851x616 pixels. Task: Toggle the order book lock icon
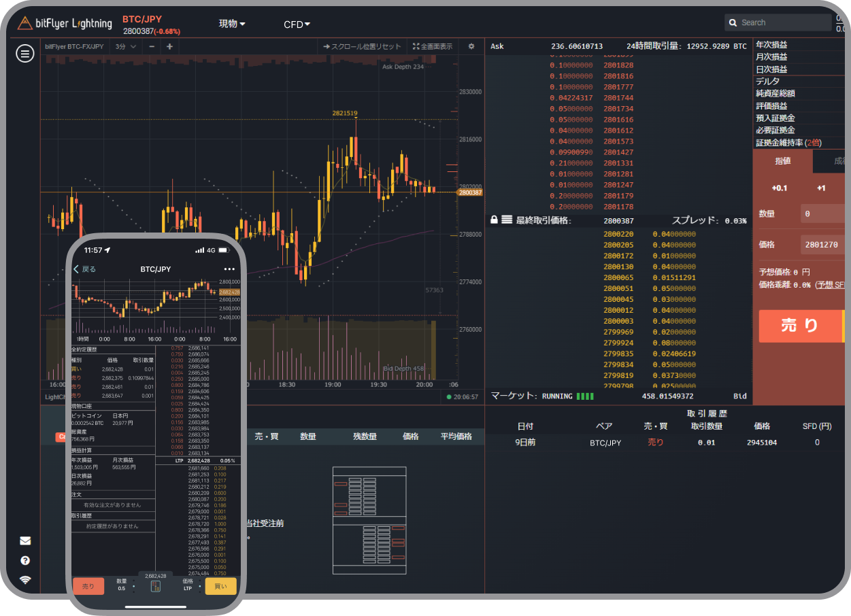pos(495,220)
